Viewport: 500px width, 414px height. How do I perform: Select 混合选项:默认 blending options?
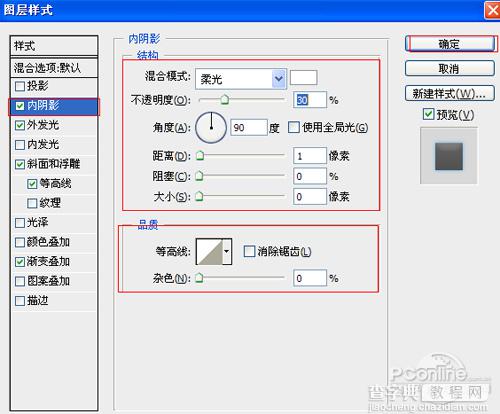(54, 68)
